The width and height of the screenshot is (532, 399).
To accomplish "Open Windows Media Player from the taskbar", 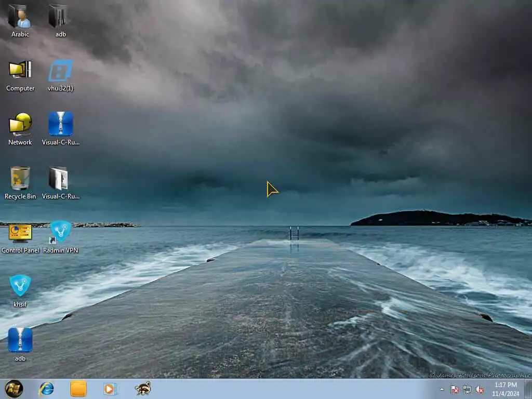I will (x=110, y=389).
